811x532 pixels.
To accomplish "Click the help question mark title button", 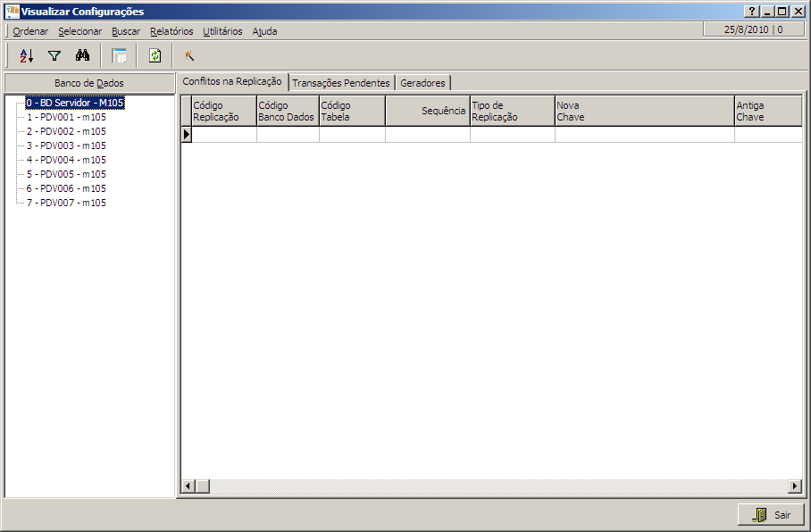I will click(x=752, y=12).
